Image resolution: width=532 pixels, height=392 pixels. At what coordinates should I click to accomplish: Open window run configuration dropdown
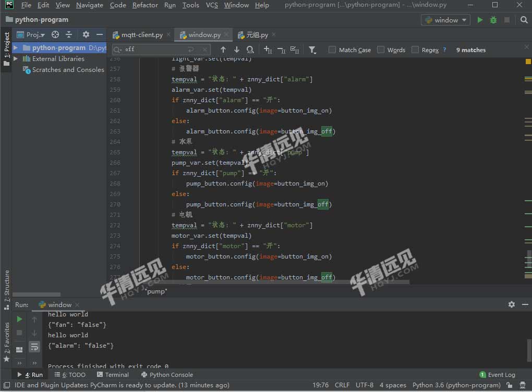point(445,20)
